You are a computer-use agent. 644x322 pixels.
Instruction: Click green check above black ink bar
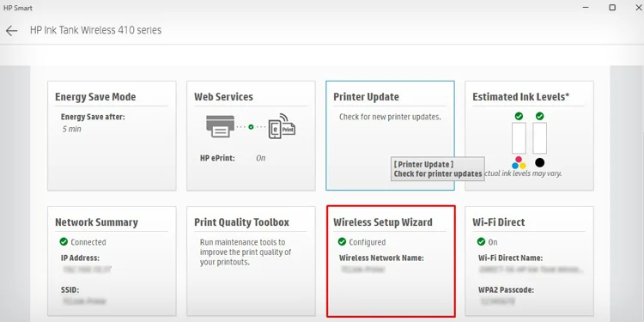point(540,116)
